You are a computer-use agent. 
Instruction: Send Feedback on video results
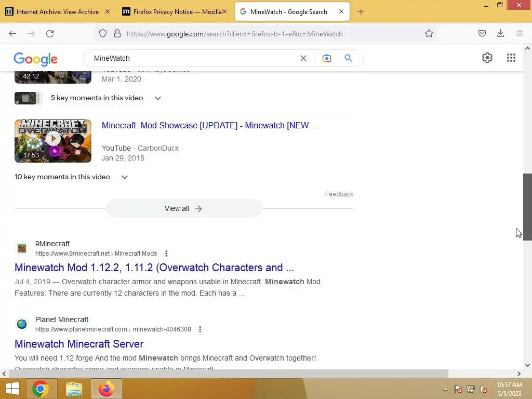[x=339, y=194]
